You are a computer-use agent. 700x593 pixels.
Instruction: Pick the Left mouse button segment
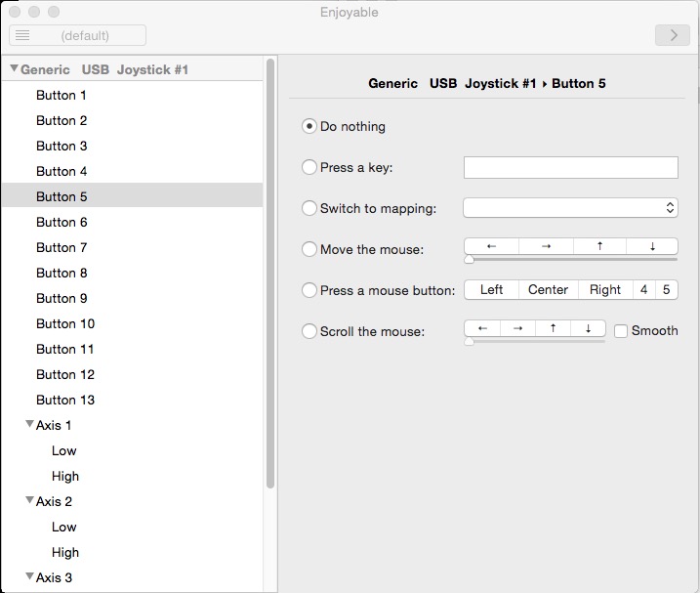click(491, 289)
